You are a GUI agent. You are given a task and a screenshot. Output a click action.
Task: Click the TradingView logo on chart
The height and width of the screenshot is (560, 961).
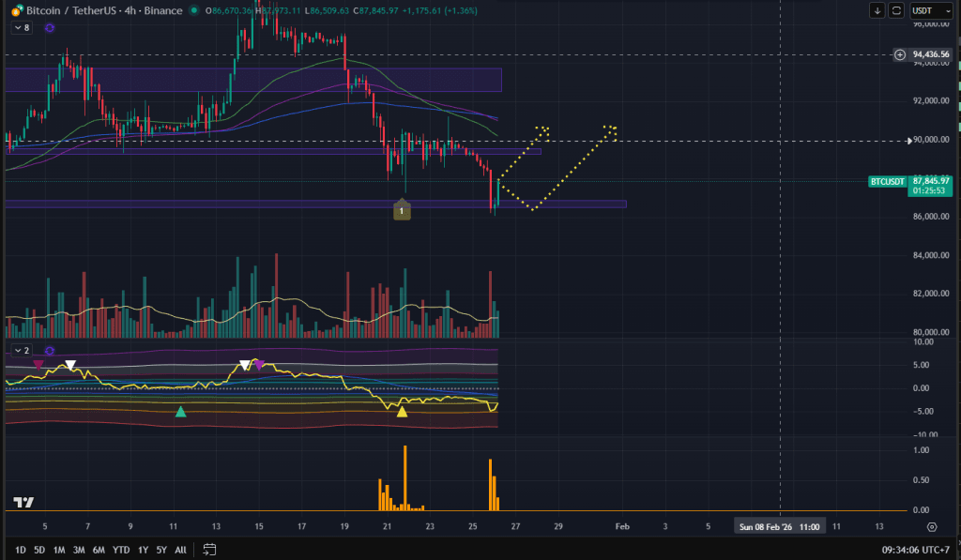(23, 502)
